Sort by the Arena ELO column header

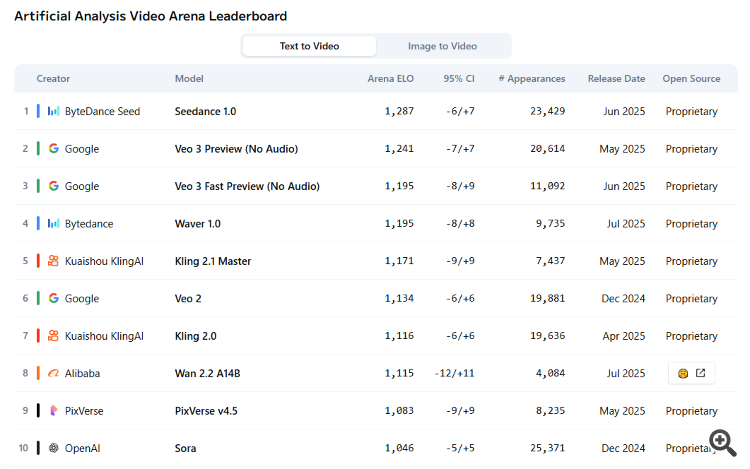tap(390, 78)
